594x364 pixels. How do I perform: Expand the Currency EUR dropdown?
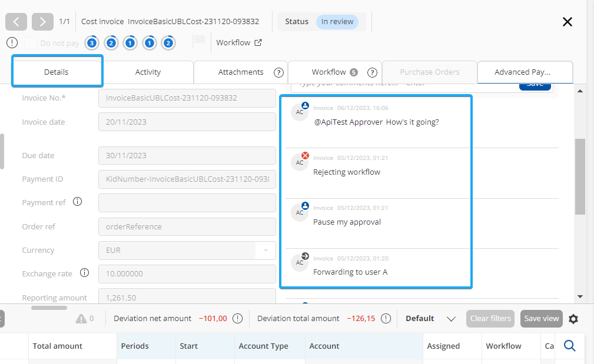pos(265,251)
